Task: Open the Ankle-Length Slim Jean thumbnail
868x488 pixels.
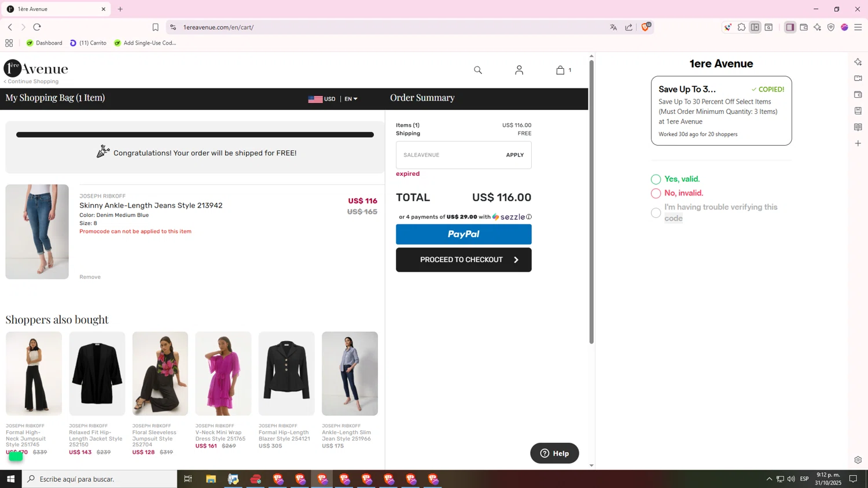Action: click(x=350, y=374)
